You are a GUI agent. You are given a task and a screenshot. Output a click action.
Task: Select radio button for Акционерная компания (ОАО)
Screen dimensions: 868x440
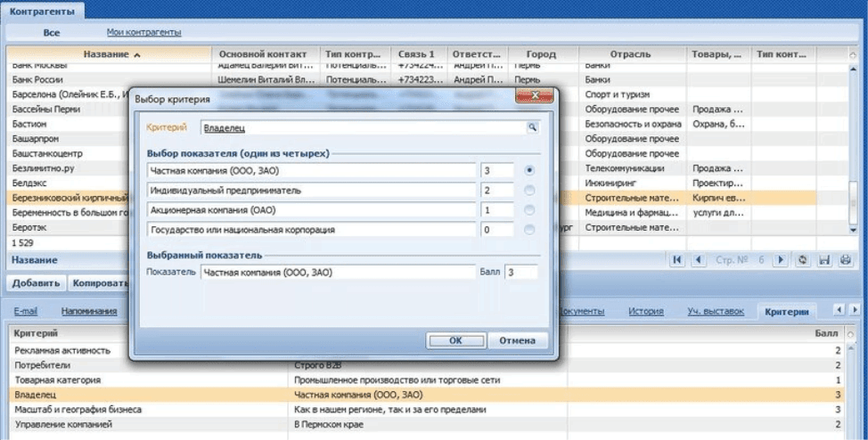tap(530, 209)
